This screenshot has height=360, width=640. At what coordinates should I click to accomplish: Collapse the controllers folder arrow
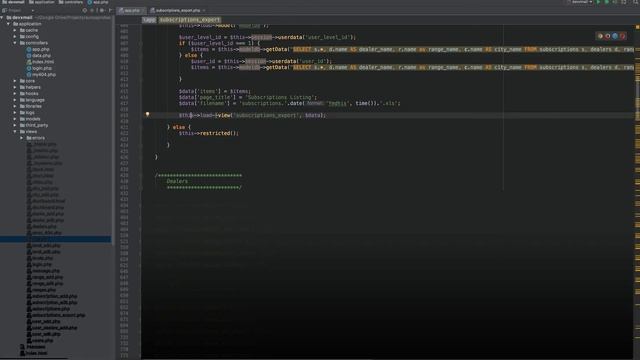(15, 43)
